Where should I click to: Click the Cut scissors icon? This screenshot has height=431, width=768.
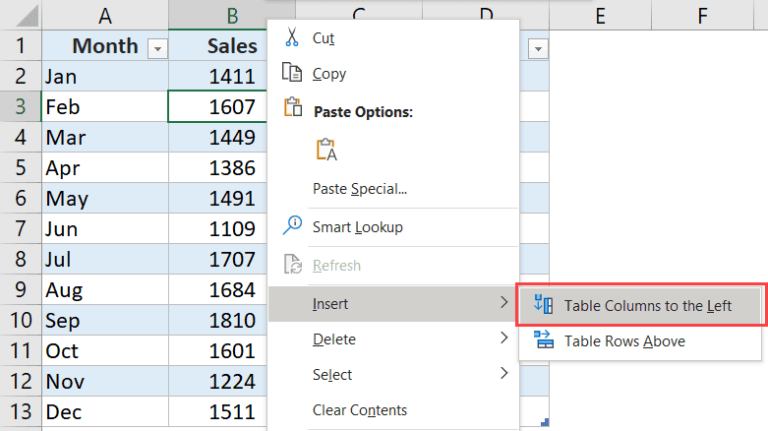pos(292,37)
